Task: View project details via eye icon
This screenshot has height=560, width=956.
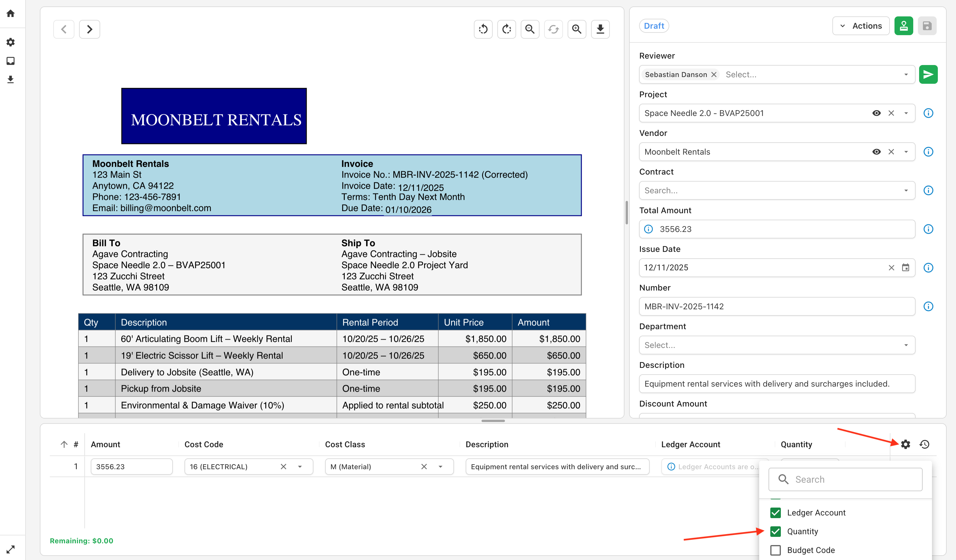Action: [x=876, y=113]
